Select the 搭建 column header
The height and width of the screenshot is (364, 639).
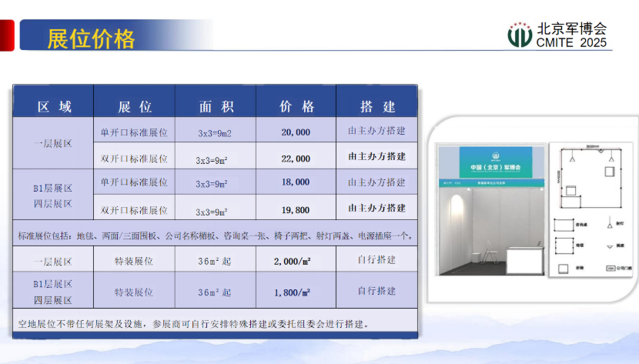tap(377, 106)
